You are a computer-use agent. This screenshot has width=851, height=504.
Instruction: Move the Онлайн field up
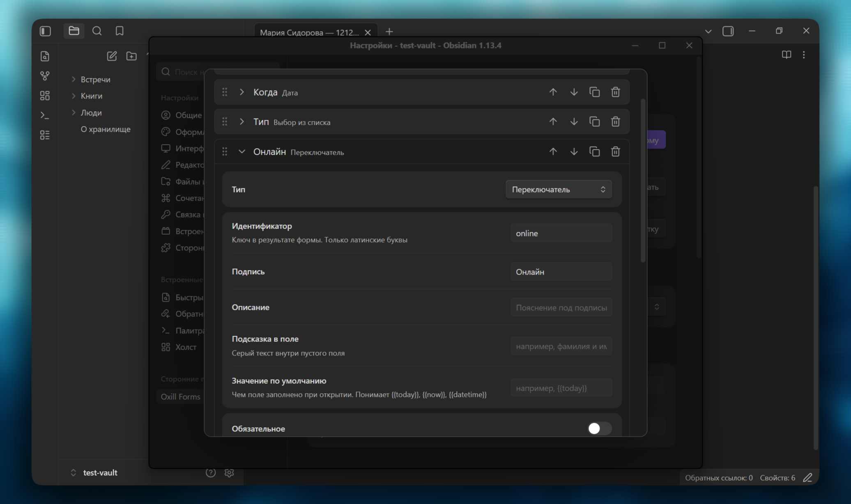coord(553,151)
